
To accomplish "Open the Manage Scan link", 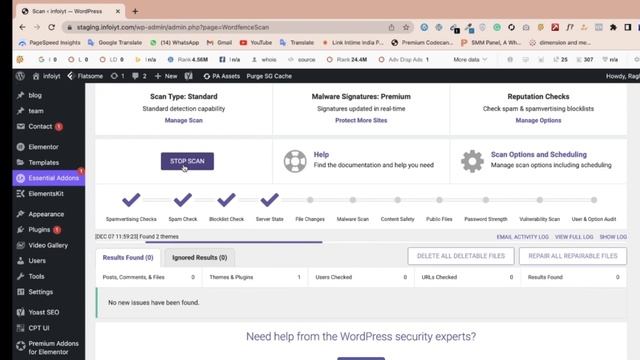I will click(x=184, y=120).
